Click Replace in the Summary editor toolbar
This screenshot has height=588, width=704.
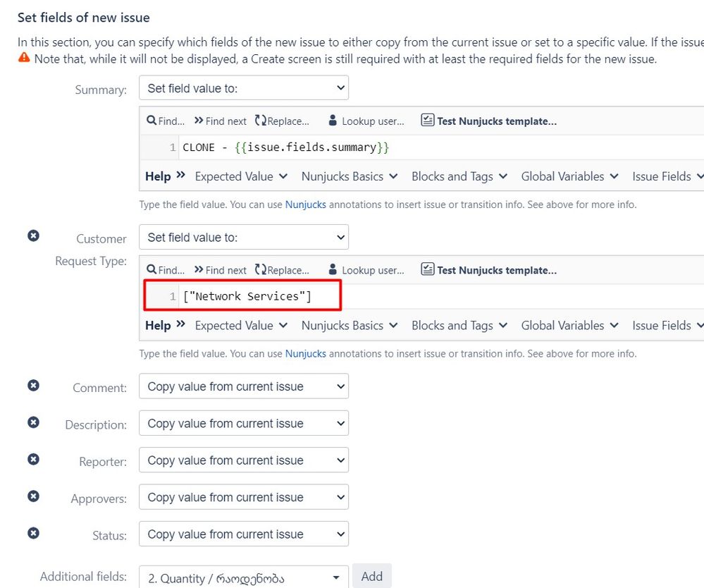click(x=282, y=121)
